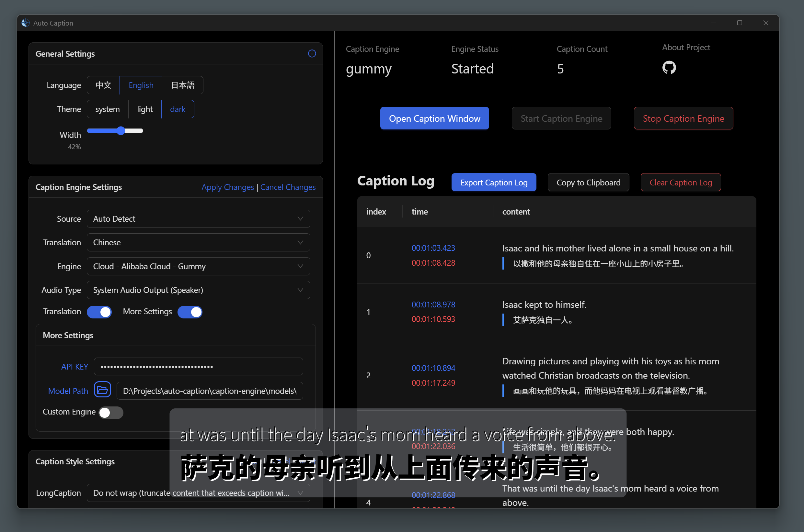Open the Source dropdown
Screen dimensions: 804x532
click(198, 219)
